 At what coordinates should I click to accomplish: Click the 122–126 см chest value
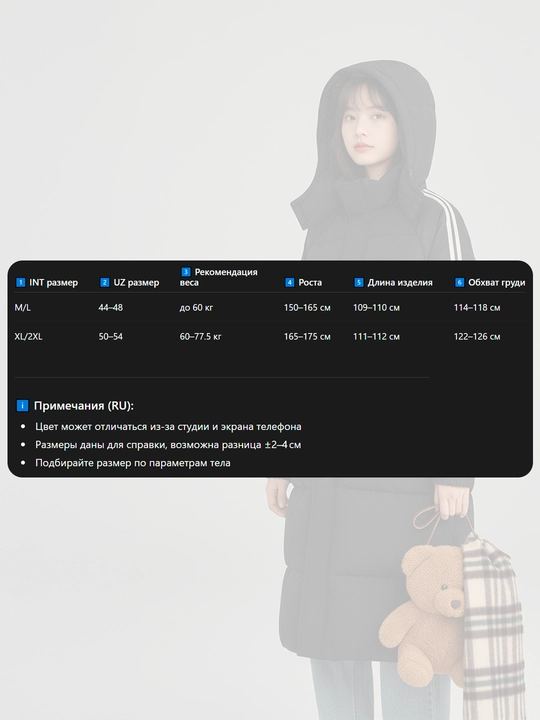(477, 337)
